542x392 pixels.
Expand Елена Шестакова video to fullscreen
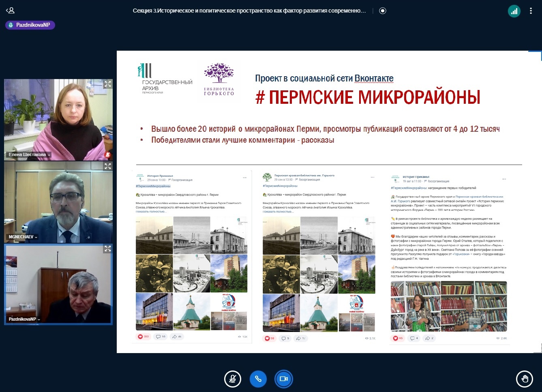(x=107, y=84)
